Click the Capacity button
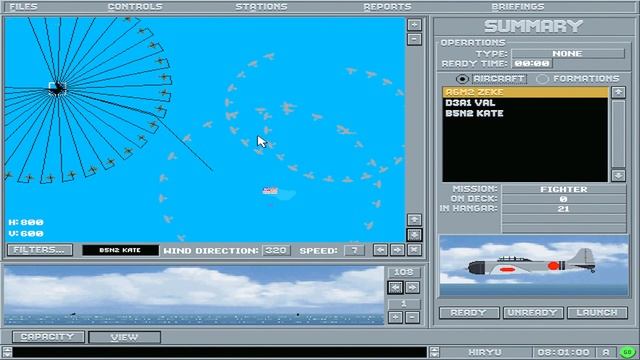 pyautogui.click(x=48, y=337)
